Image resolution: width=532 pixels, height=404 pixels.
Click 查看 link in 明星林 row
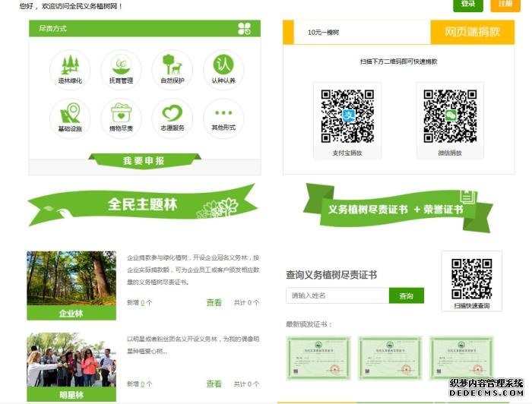tap(214, 383)
